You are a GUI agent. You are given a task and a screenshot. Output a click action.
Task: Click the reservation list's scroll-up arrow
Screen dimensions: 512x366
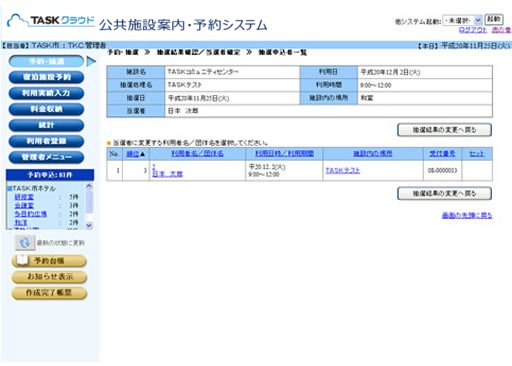click(x=89, y=186)
